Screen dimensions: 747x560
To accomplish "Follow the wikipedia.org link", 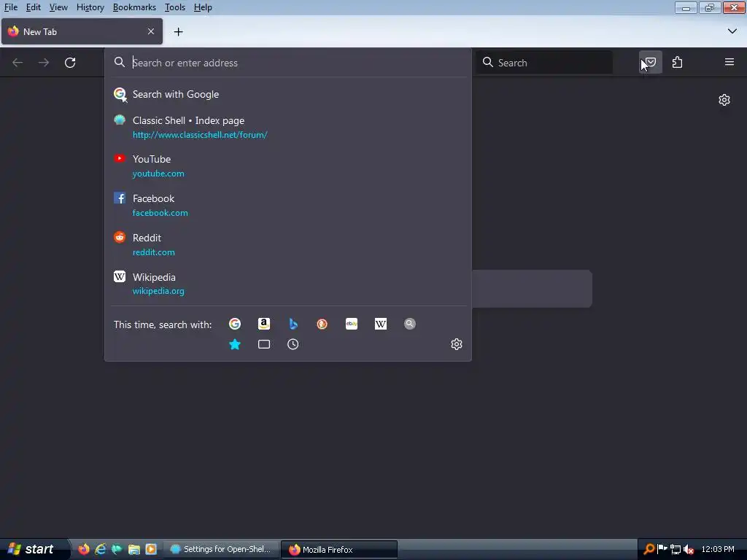I will tap(158, 291).
